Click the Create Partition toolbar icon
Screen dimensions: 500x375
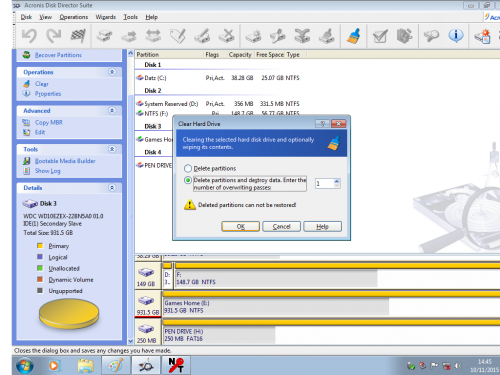(x=104, y=36)
